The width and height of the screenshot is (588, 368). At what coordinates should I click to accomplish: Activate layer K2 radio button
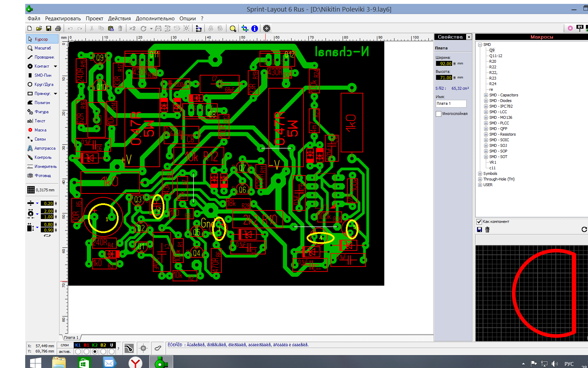point(95,352)
